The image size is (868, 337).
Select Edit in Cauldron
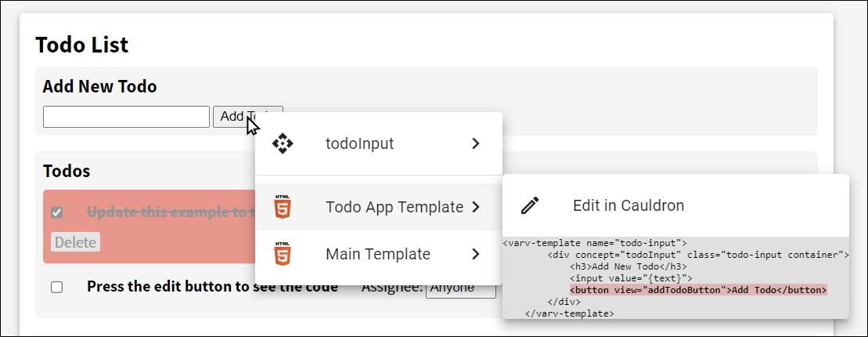point(628,205)
